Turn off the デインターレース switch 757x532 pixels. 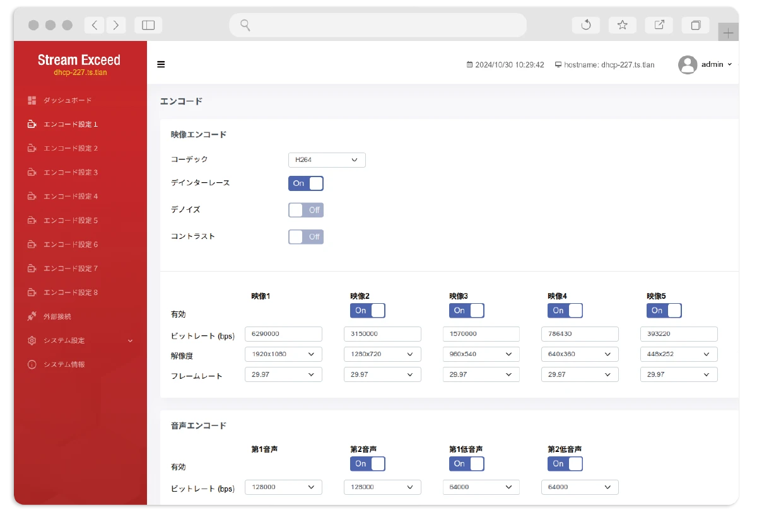[306, 183]
